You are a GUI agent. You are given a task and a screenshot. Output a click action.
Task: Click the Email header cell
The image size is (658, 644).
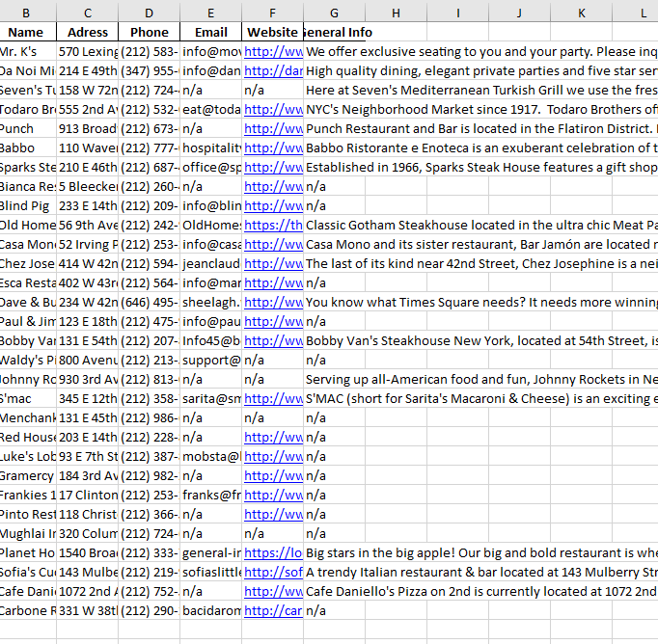(210, 32)
